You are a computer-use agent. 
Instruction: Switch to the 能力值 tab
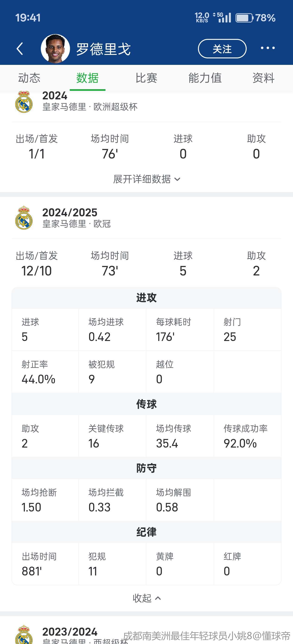click(x=205, y=78)
